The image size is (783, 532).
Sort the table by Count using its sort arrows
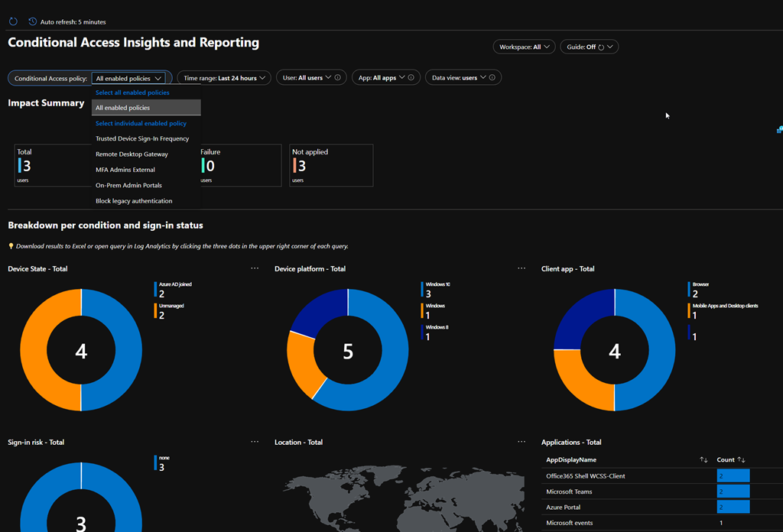(x=742, y=459)
